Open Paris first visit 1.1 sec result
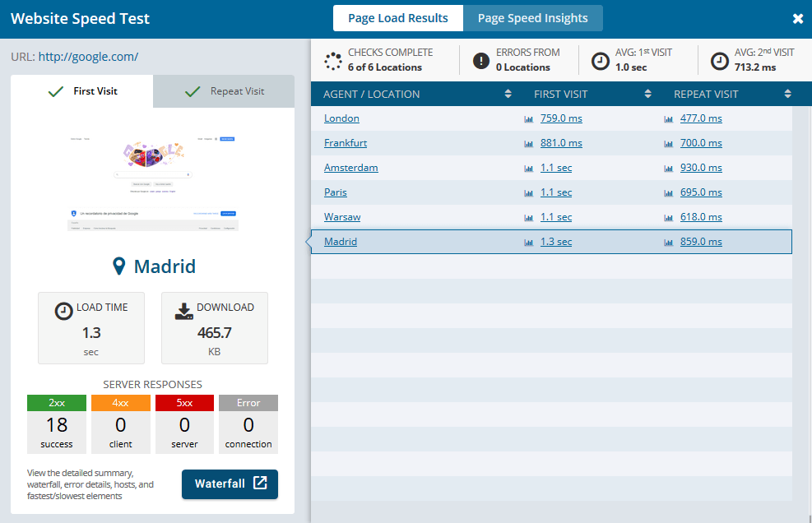Image resolution: width=812 pixels, height=523 pixels. (555, 192)
